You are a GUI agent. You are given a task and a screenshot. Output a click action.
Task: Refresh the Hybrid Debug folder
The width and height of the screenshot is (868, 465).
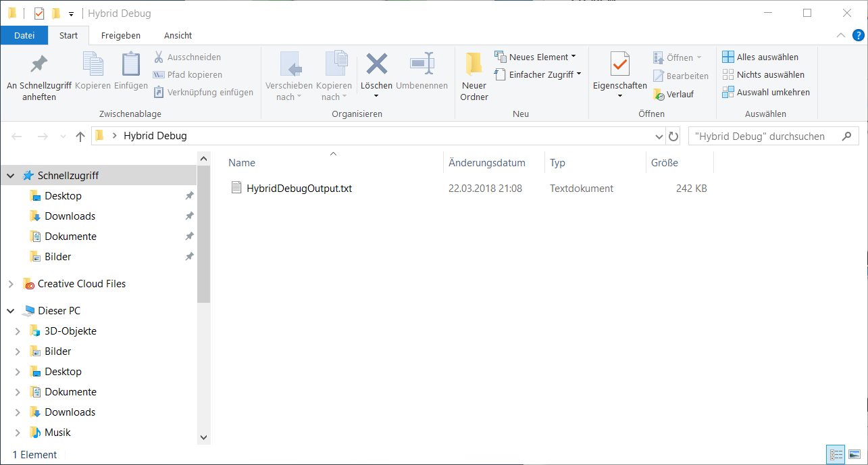pos(673,137)
